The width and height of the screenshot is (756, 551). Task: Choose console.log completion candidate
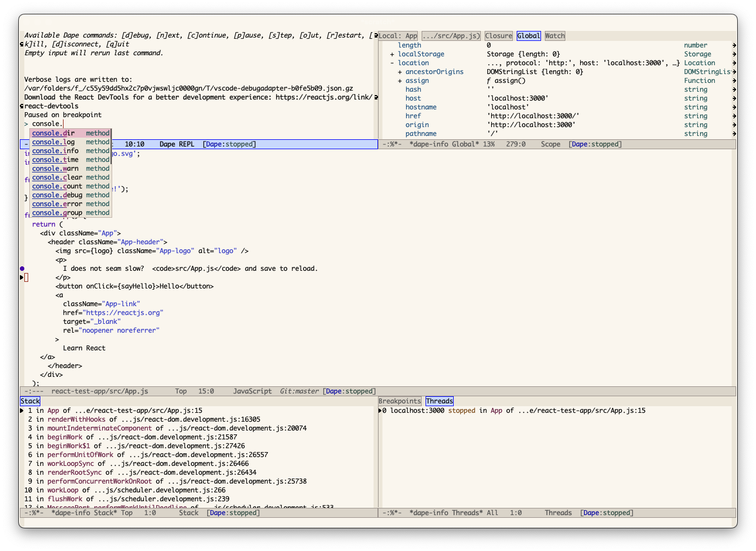tap(71, 142)
